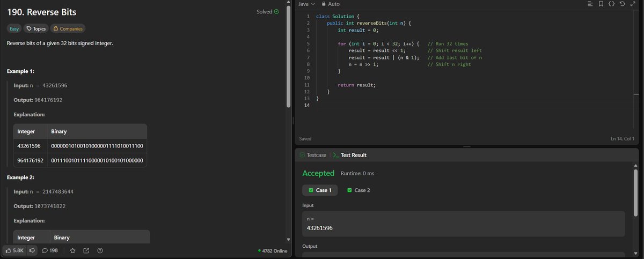Click comment '// Run 32 times'
The width and height of the screenshot is (644, 259).
[448, 44]
